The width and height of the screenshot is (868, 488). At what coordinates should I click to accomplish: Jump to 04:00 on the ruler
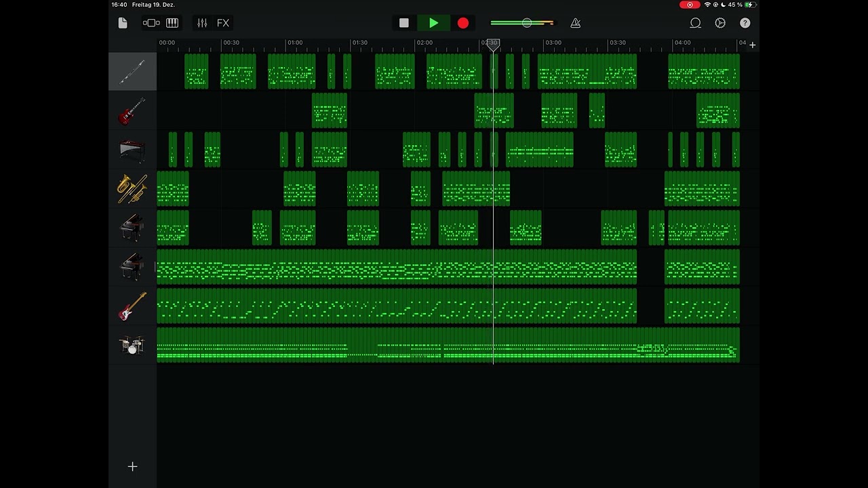pos(682,43)
